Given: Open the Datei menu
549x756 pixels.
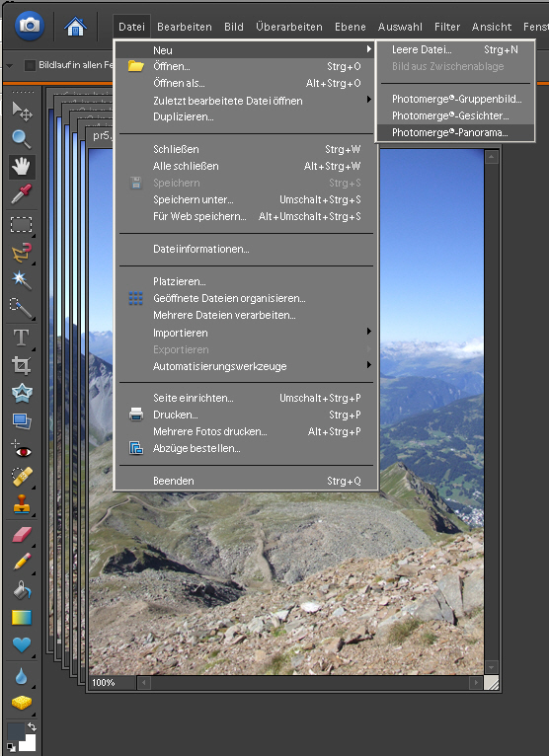Looking at the screenshot, I should (131, 27).
